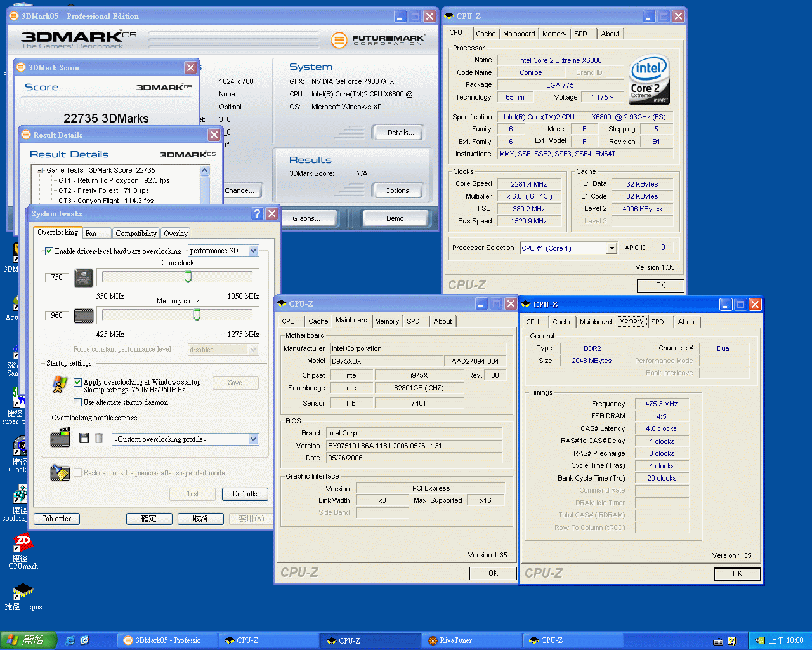Open the CPUmark desktop shortcut
This screenshot has height=650, width=812.
[23, 551]
